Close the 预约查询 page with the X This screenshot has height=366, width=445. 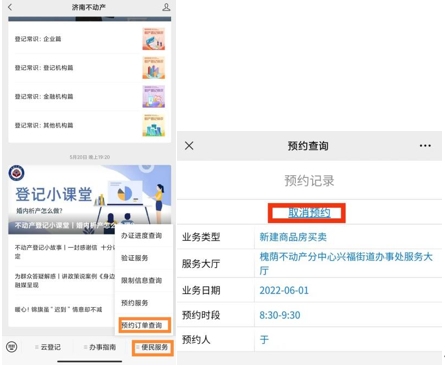point(189,146)
